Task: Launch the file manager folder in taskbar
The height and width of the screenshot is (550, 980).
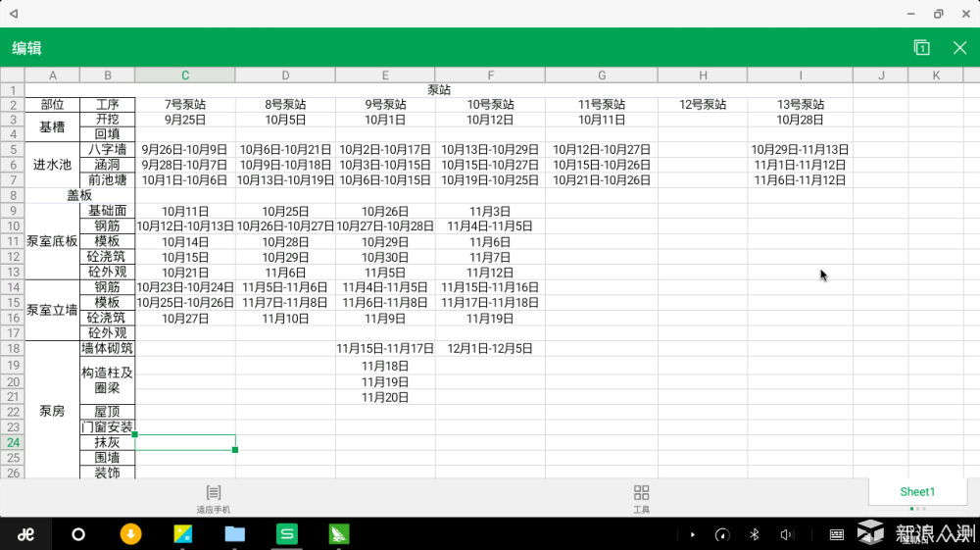Action: (235, 534)
